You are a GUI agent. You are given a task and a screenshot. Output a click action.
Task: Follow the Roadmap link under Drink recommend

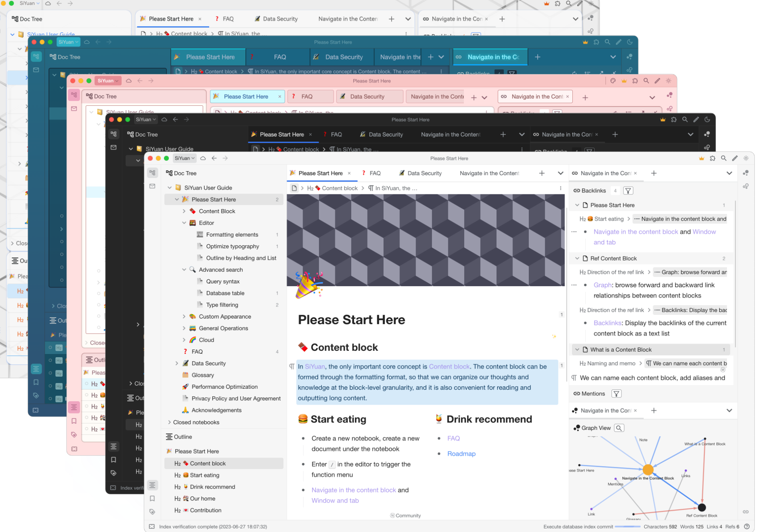point(461,454)
